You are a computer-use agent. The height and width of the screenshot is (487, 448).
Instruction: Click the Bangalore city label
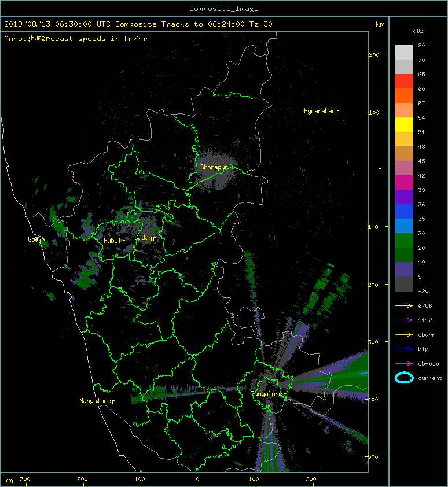266,394
